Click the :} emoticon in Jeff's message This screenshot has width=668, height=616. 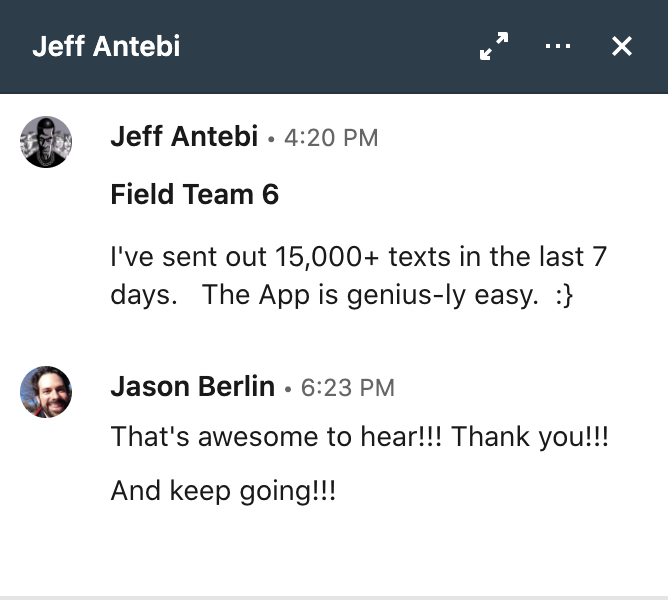click(564, 295)
